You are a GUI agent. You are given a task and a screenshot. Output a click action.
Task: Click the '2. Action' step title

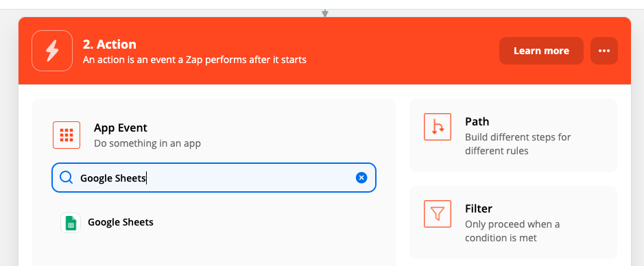click(109, 45)
